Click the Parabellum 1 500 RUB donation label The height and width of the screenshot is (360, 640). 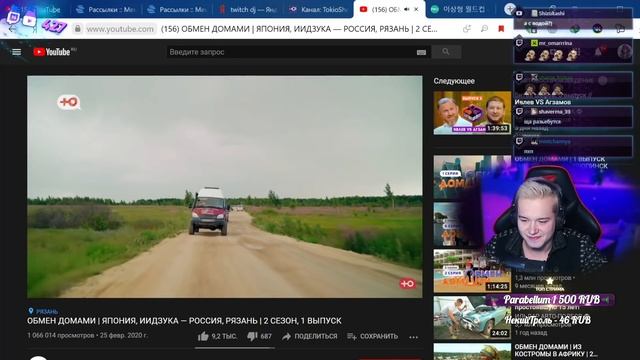click(x=551, y=300)
